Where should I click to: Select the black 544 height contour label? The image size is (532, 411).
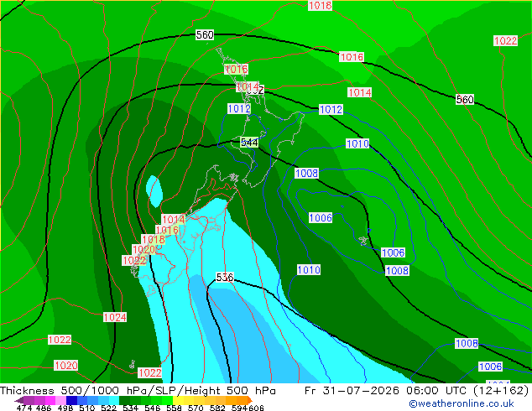click(249, 143)
